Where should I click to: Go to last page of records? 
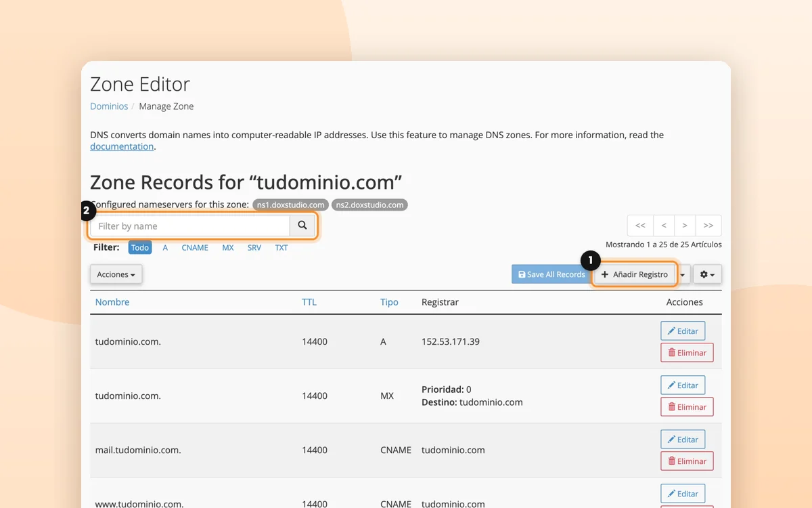click(708, 226)
